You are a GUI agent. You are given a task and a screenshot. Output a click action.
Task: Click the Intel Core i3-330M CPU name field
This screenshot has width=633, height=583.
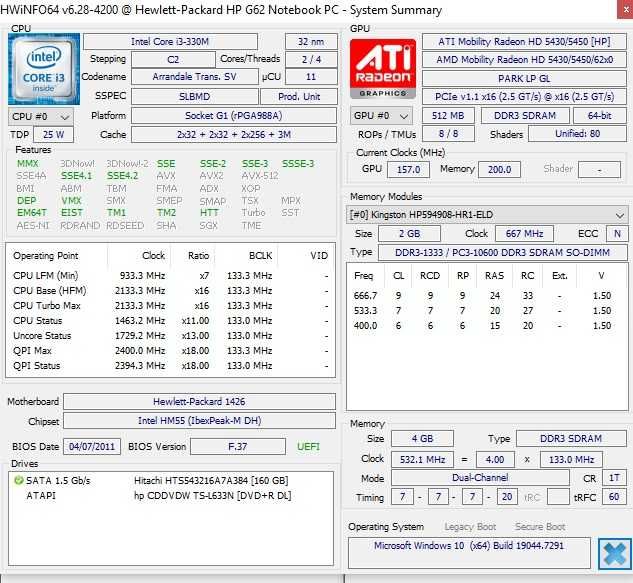[170, 42]
